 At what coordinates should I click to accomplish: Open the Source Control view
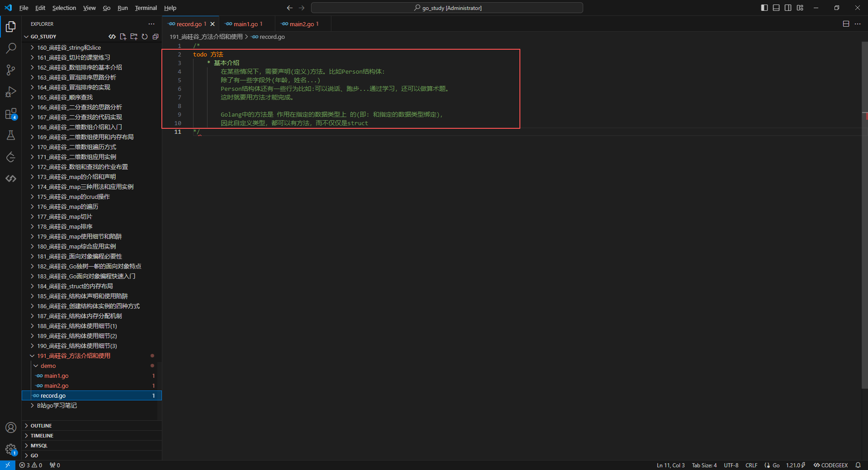(x=11, y=70)
